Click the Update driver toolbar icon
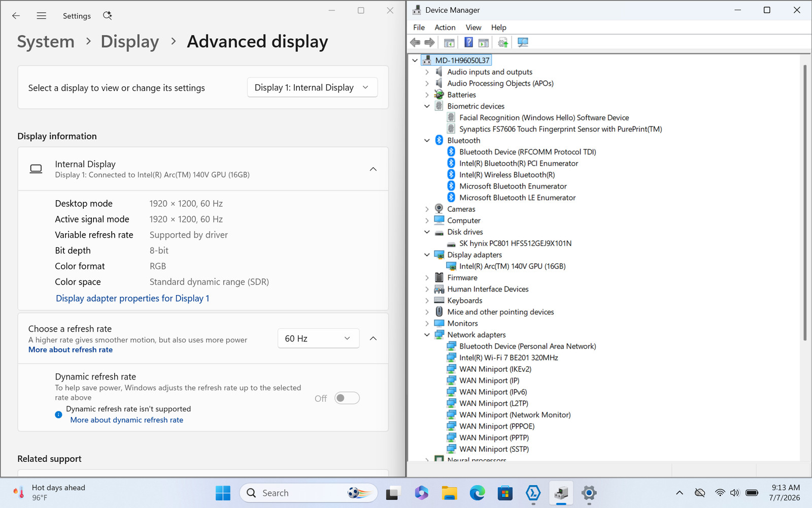The width and height of the screenshot is (812, 508). [502, 43]
